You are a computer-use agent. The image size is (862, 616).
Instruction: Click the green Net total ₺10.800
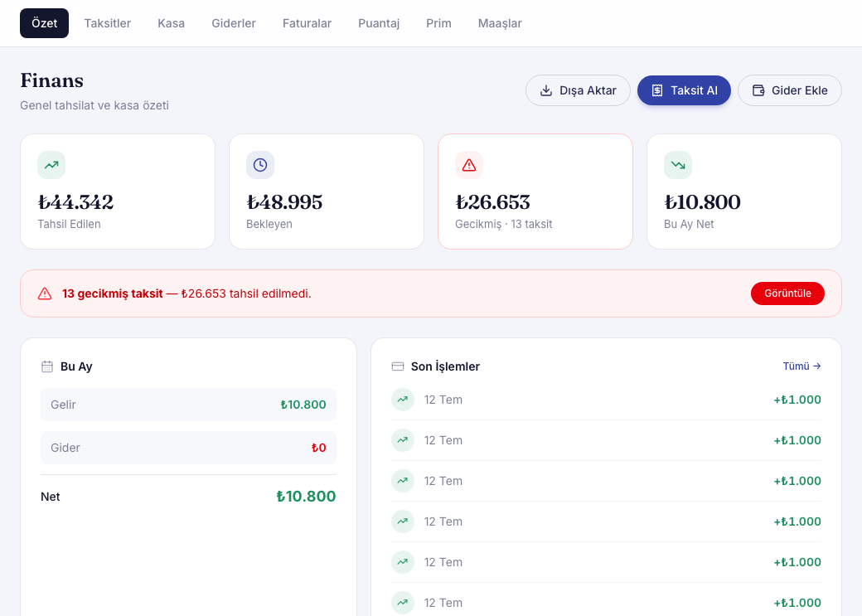point(306,496)
